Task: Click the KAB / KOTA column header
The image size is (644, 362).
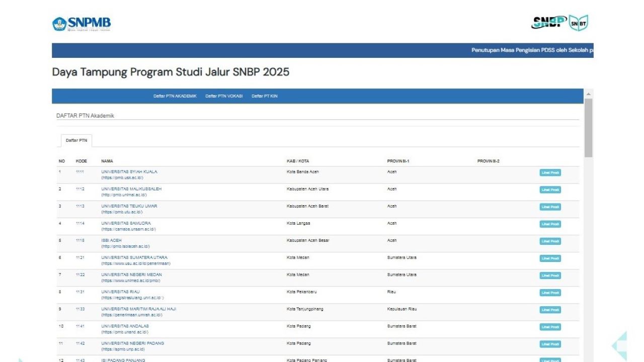Action: pos(298,161)
